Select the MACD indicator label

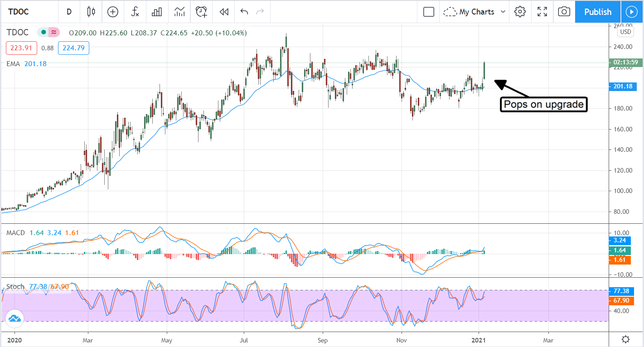pos(15,233)
